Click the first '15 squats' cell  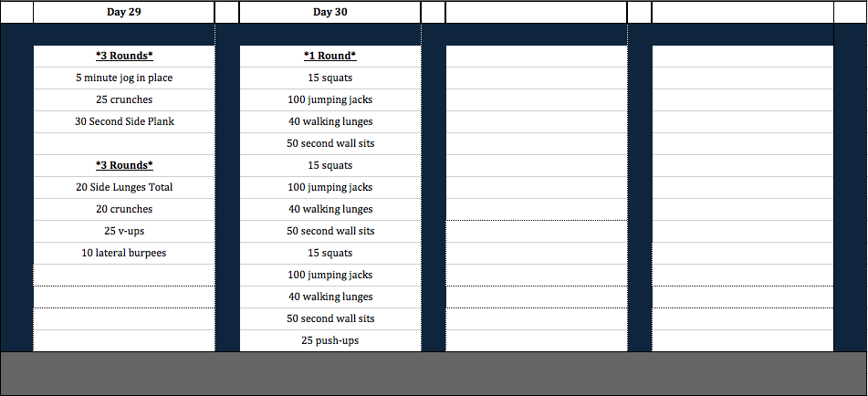pos(329,78)
